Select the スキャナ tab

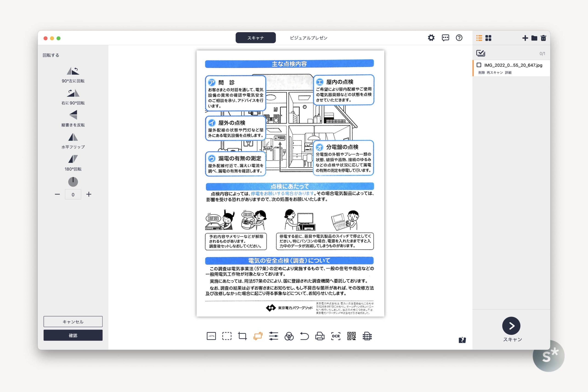[x=255, y=38]
